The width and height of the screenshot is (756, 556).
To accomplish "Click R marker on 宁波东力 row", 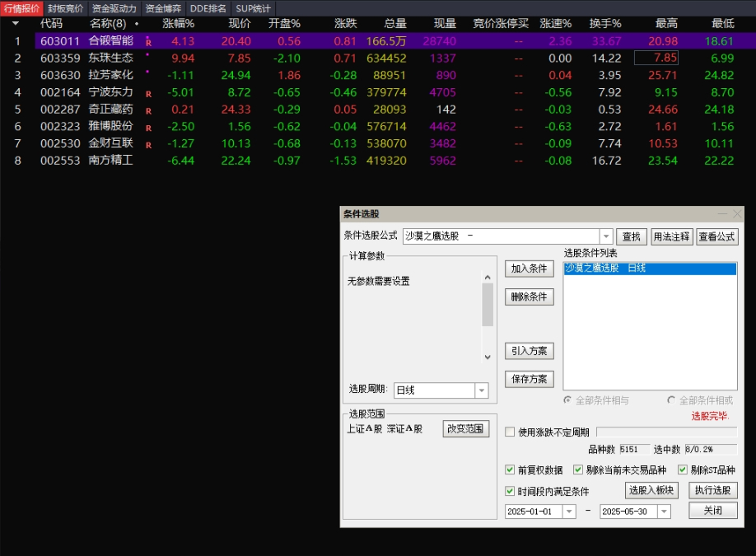I will (148, 94).
